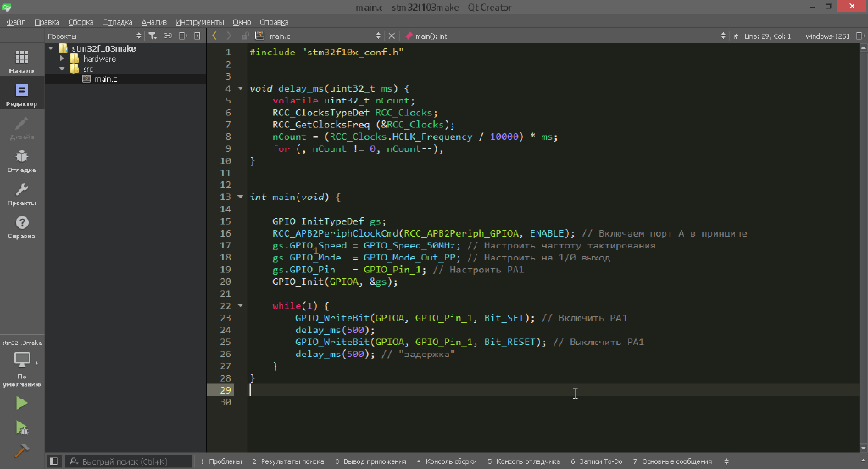The height and width of the screenshot is (469, 868).
Task: Toggle synchronize with editor link icon
Action: click(168, 36)
